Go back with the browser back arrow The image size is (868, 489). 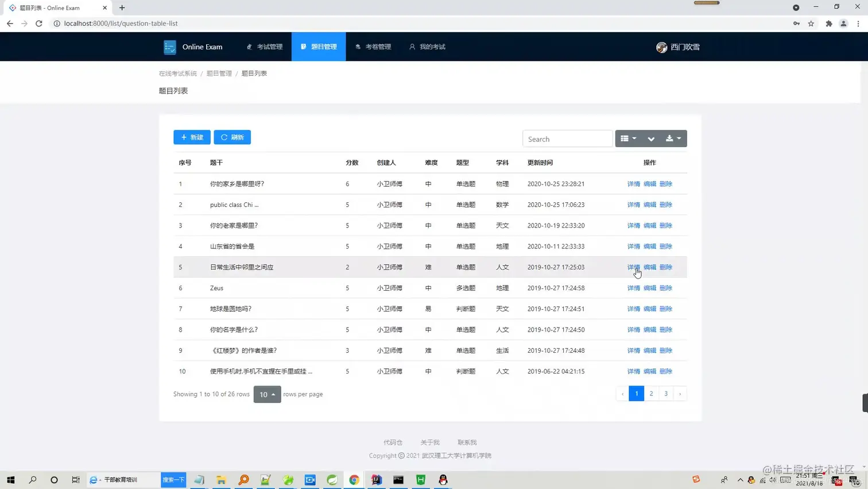pyautogui.click(x=10, y=24)
